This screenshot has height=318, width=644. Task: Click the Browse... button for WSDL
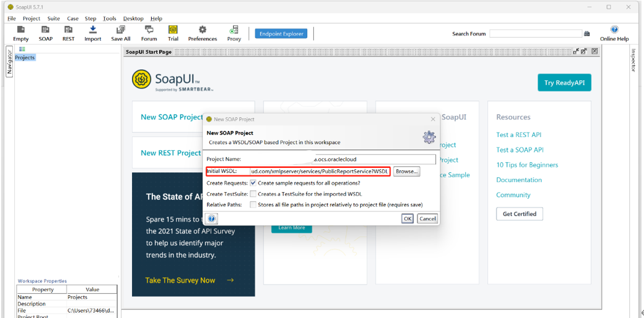coord(407,172)
